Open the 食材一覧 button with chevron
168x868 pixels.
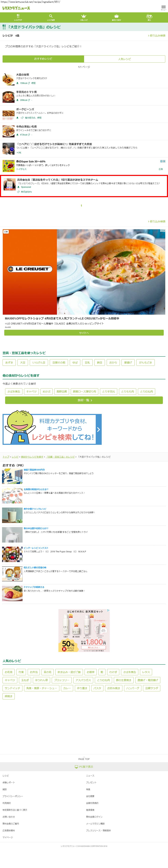[84, 400]
